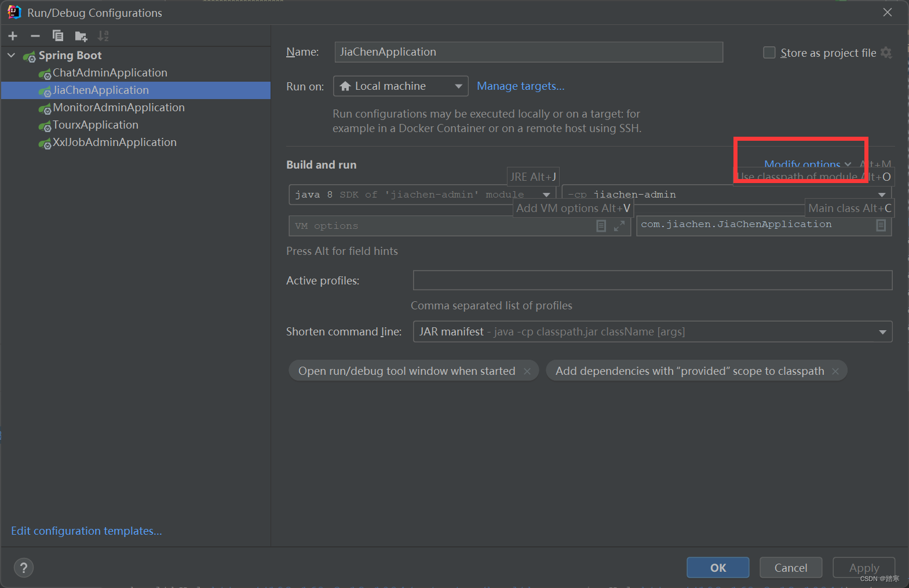This screenshot has width=909, height=588.
Task: Select JiaChenApplication configuration
Action: click(x=101, y=90)
